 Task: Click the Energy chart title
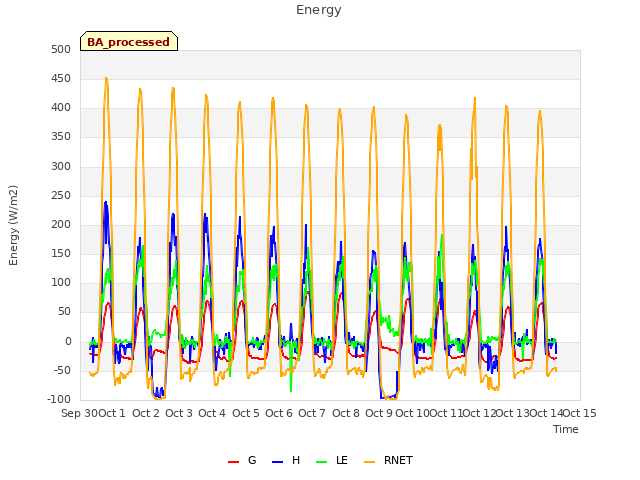pos(319,10)
